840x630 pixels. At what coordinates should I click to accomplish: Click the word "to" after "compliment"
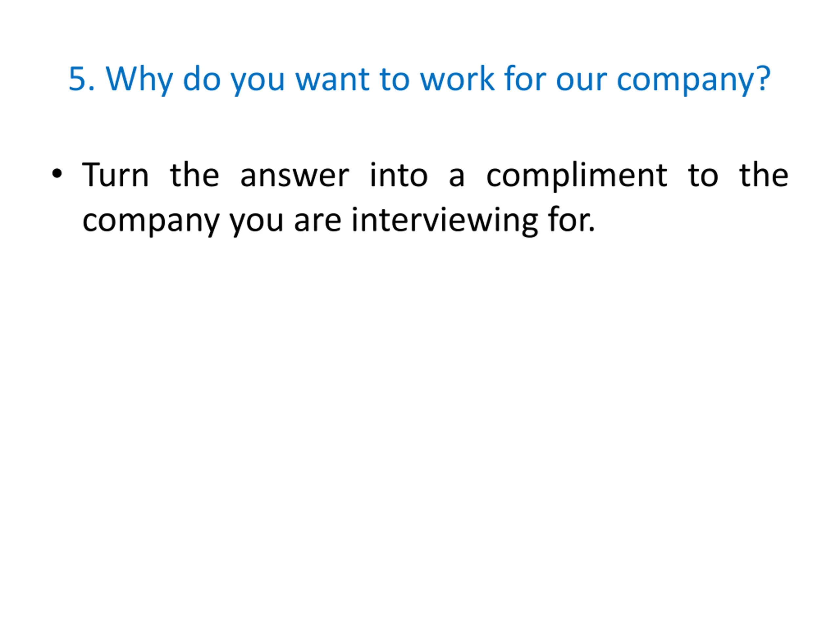[x=703, y=176]
